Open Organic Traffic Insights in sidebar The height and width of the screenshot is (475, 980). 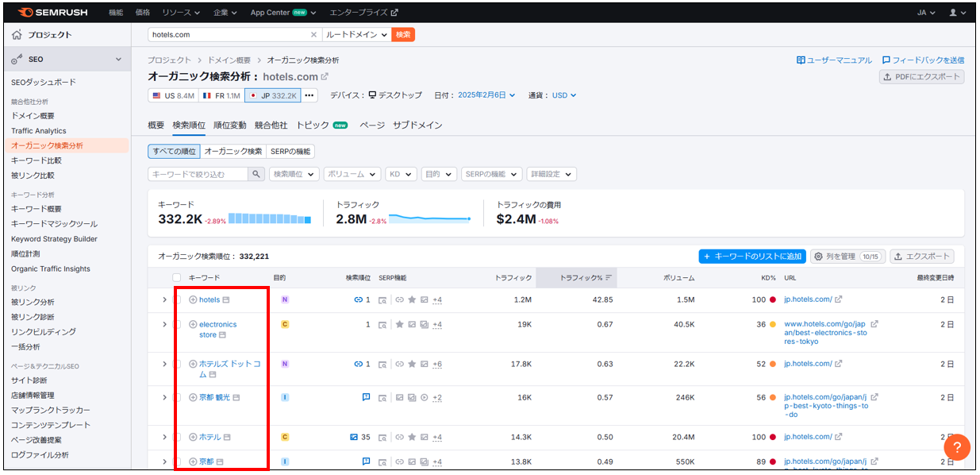point(51,268)
